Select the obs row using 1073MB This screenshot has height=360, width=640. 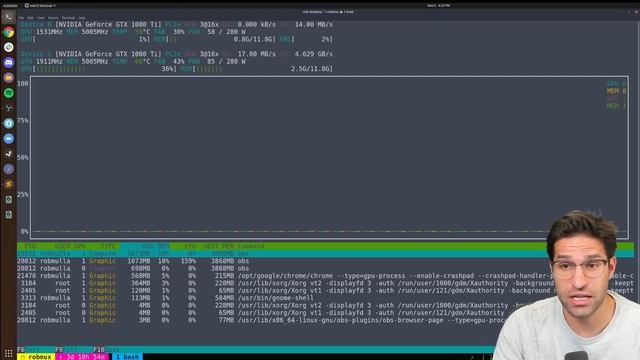(325, 261)
